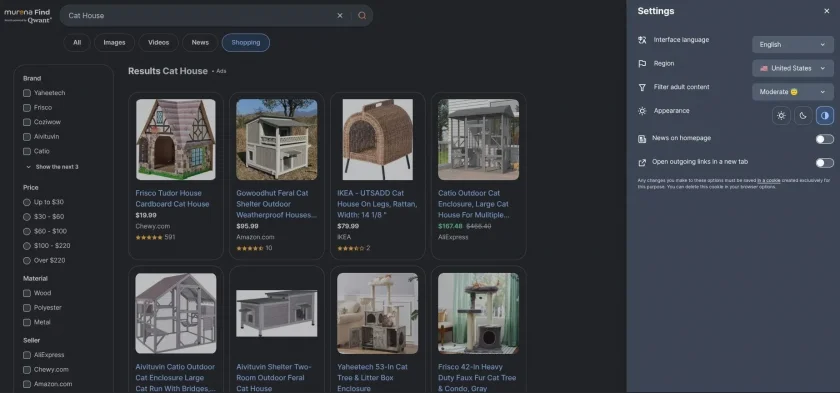
Task: Click the $19.99 price text
Action: [146, 215]
